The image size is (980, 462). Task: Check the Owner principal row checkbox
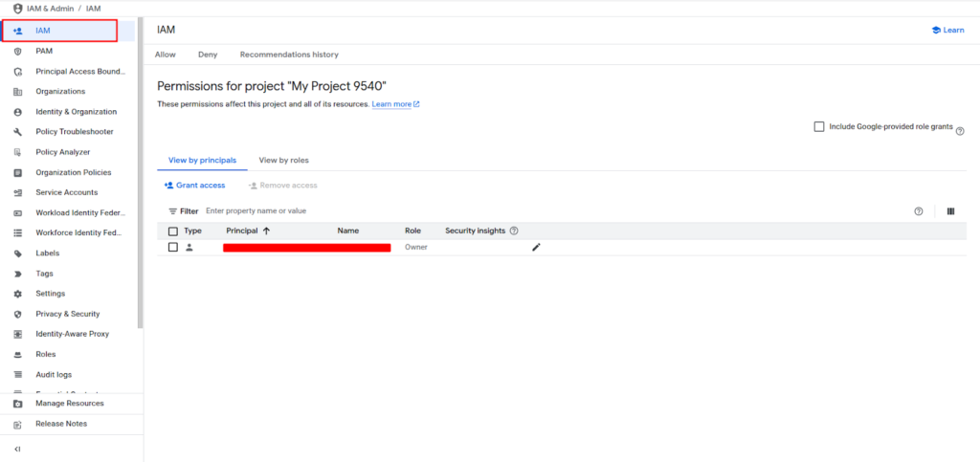pyautogui.click(x=173, y=247)
